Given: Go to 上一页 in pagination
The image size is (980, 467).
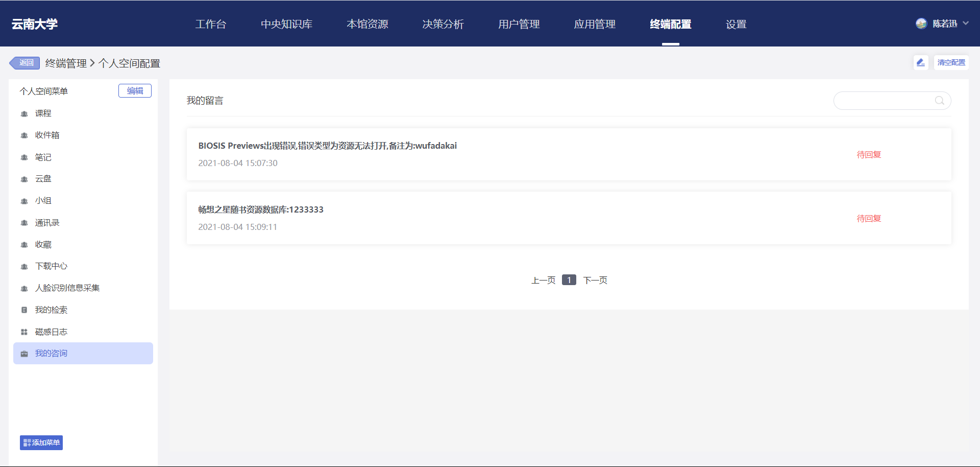Looking at the screenshot, I should (543, 280).
